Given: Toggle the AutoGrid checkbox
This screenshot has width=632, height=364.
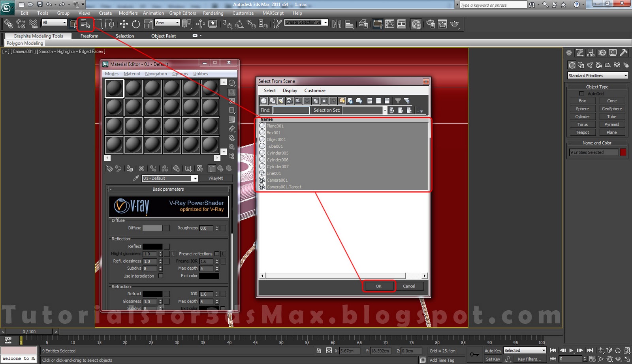Looking at the screenshot, I should (581, 94).
